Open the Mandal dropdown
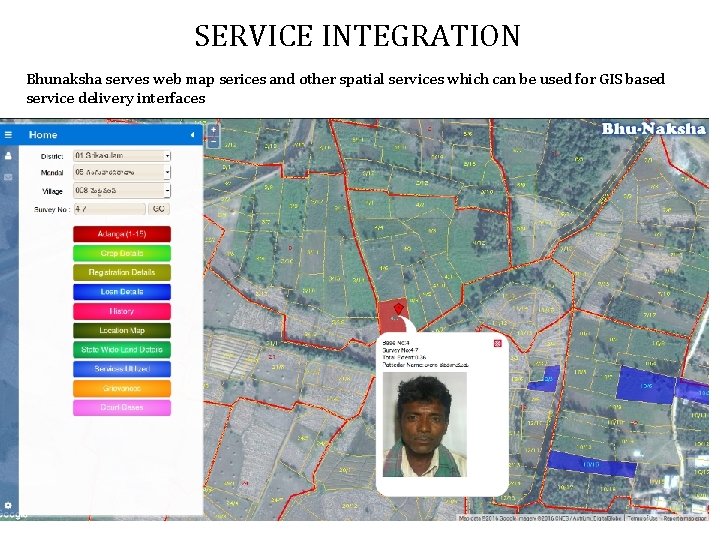Viewport: 720px width, 540px height. [x=122, y=173]
